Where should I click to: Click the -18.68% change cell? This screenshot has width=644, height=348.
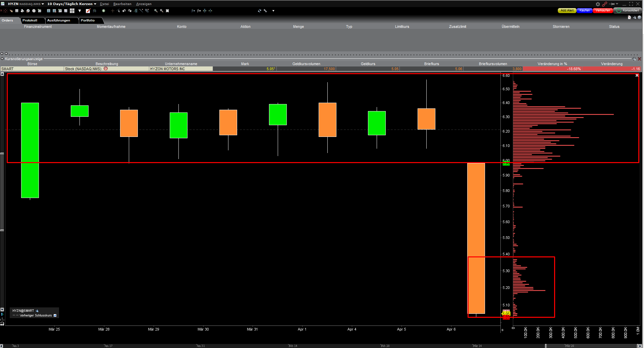(x=552, y=69)
